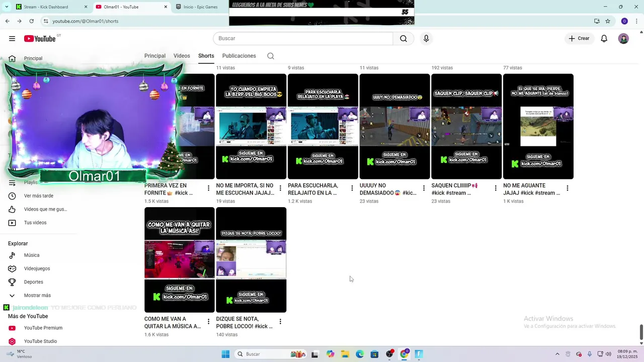Open options for UUUUY NO DEMASIADOO short

pos(424,189)
